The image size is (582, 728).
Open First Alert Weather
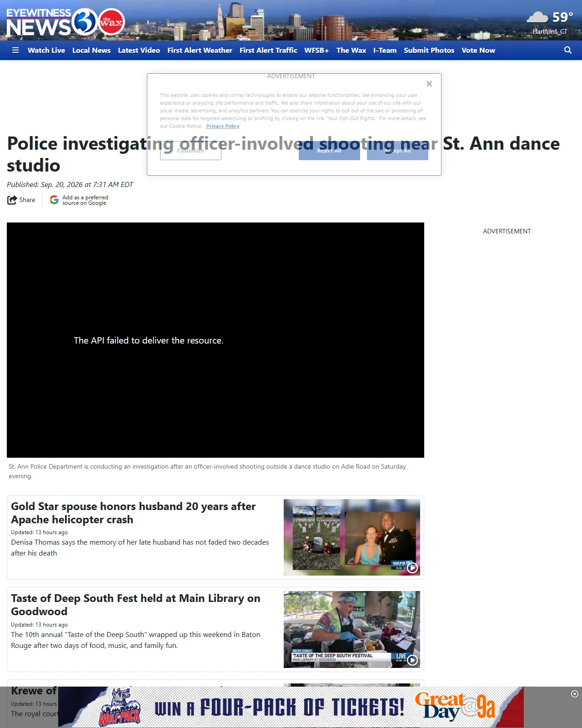[200, 51]
